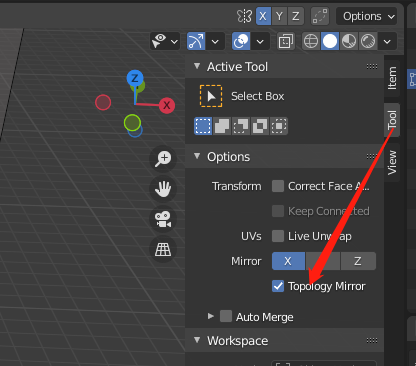
Task: Open the Item sidebar tab
Action: 392,78
